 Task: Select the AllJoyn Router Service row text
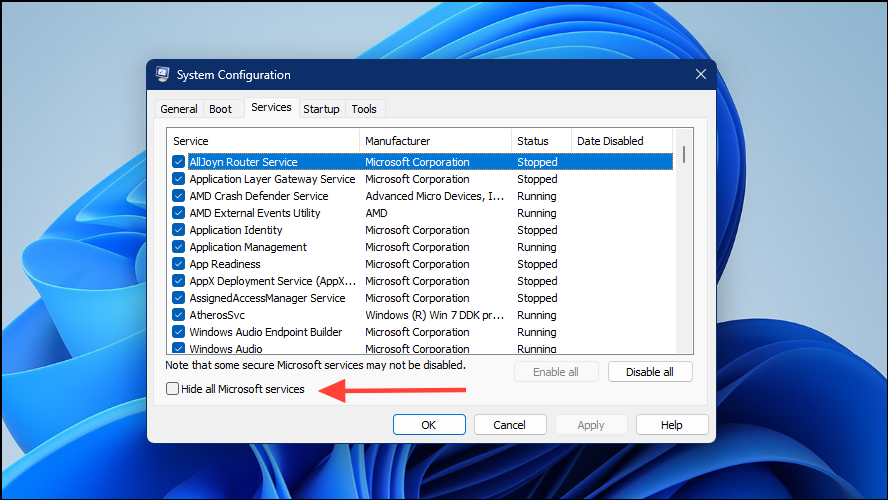click(x=244, y=162)
